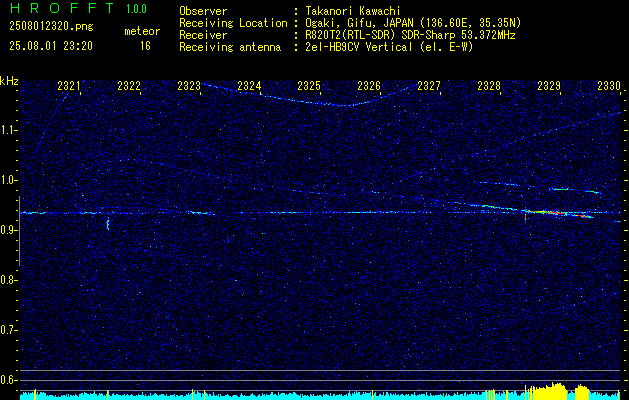Viewport: 629px width, 400px height.
Task: Click the filename 2508012320.png
Action: coord(51,26)
